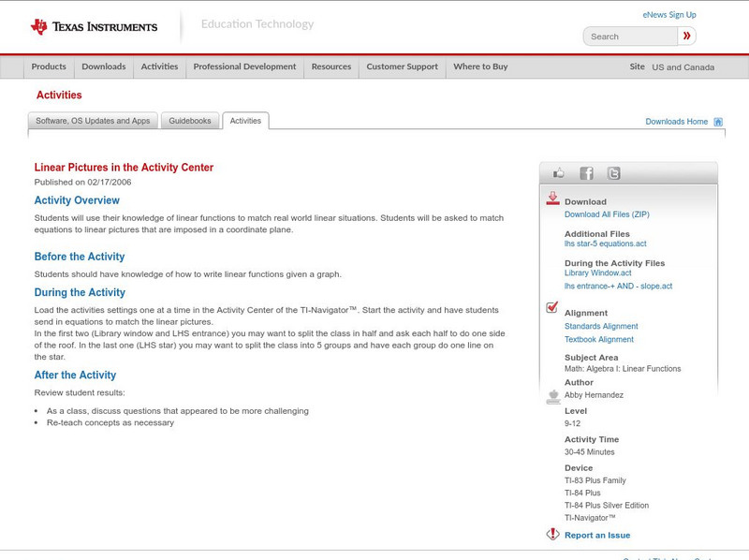Click the Report an Issue warning icon
Screen dimensions: 749x560
coord(552,535)
